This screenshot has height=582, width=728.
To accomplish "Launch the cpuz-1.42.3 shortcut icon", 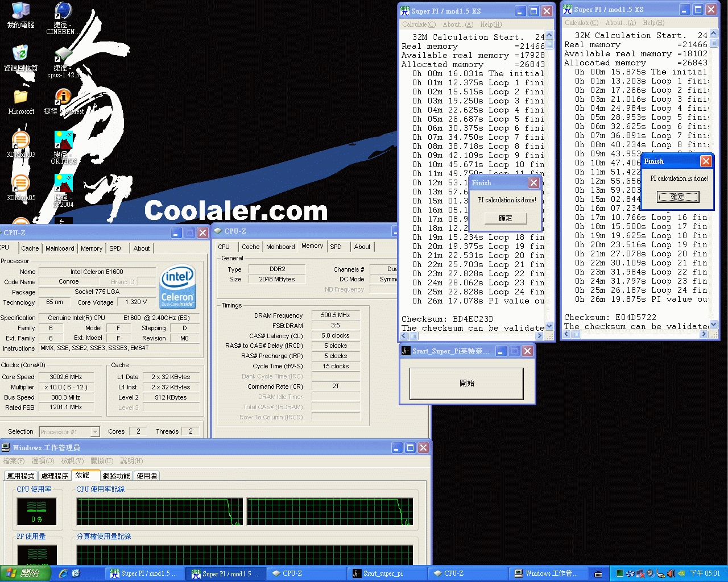I will coord(63,53).
